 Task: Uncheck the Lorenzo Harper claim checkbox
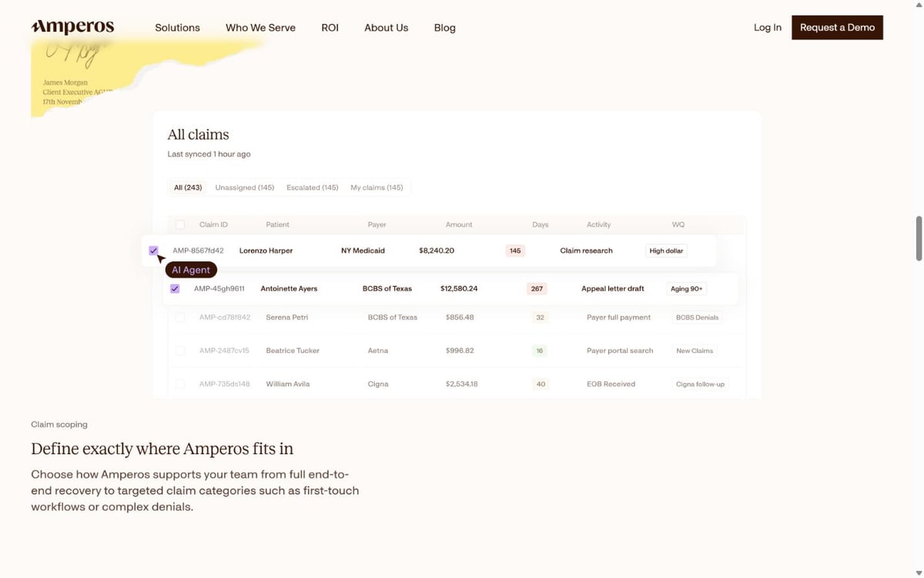(153, 250)
